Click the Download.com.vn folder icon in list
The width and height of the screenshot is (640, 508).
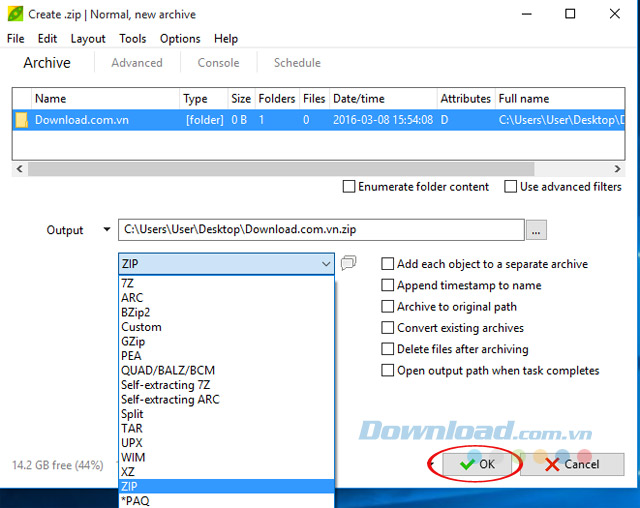coord(22,120)
